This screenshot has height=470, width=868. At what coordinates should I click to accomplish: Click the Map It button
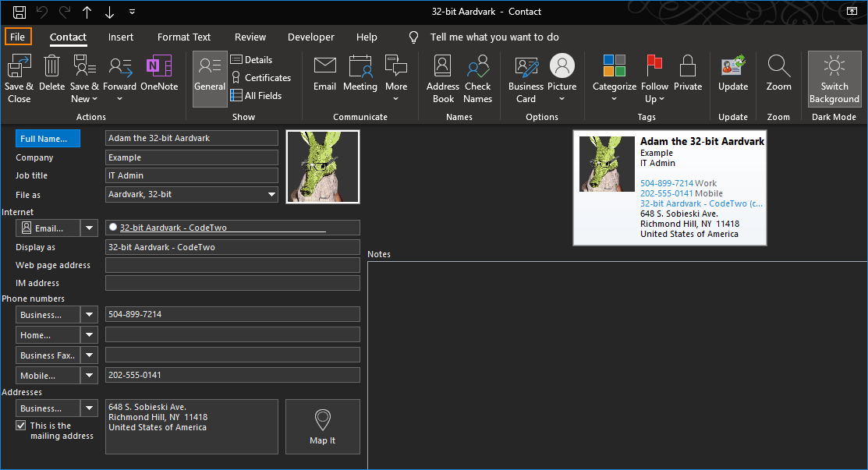[322, 427]
